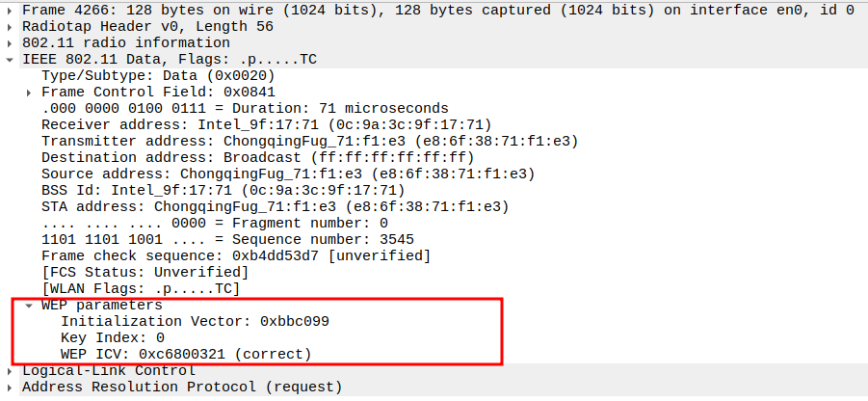Expand the Radiotap Header section
Screen dimensions: 868x401
pos(11,27)
